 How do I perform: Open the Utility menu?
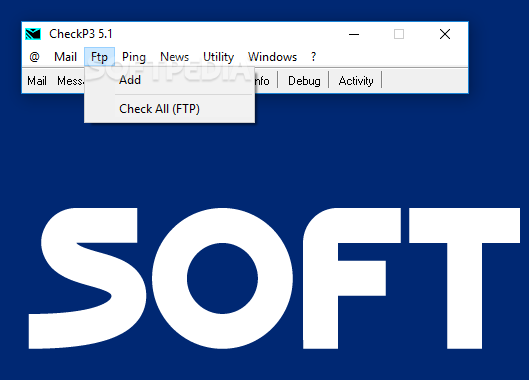click(x=219, y=57)
